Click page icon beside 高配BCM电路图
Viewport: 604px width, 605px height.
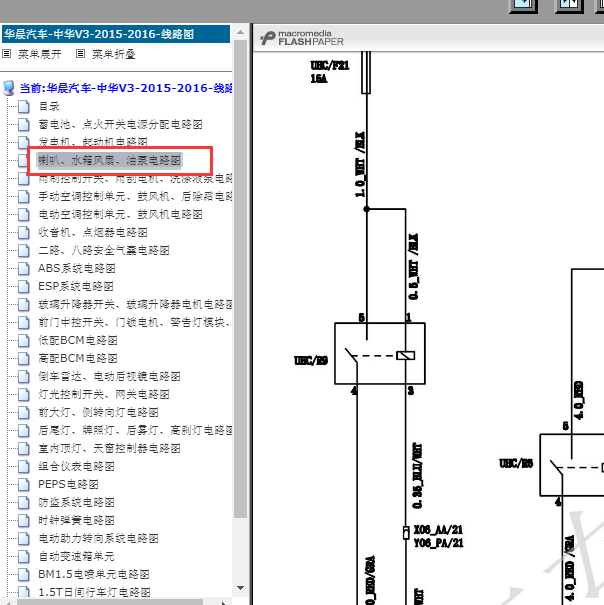[x=24, y=358]
